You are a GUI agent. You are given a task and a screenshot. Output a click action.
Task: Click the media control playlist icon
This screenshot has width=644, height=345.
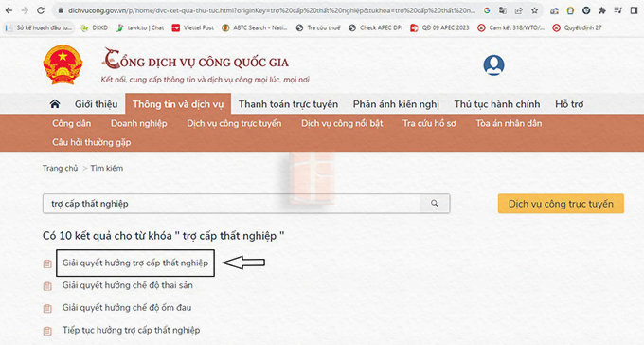click(x=618, y=10)
